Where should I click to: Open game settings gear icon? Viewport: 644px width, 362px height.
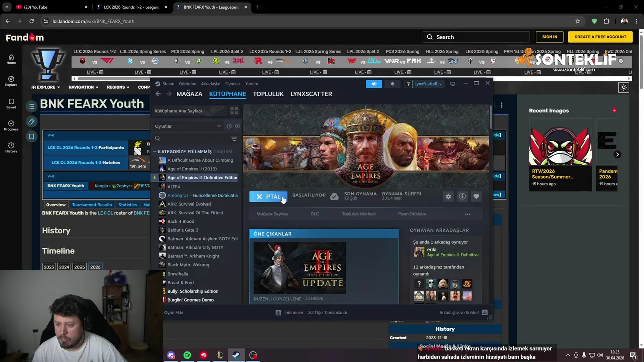(448, 197)
